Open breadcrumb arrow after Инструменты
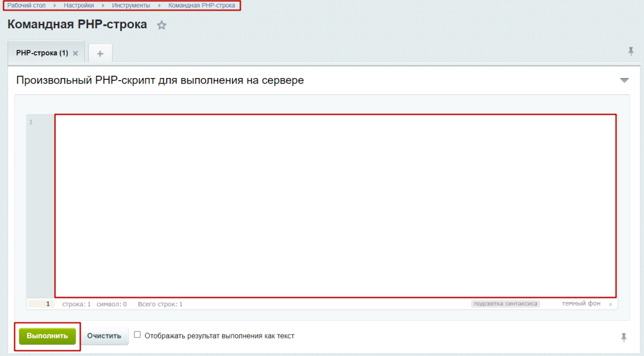The image size is (644, 356). pos(159,6)
